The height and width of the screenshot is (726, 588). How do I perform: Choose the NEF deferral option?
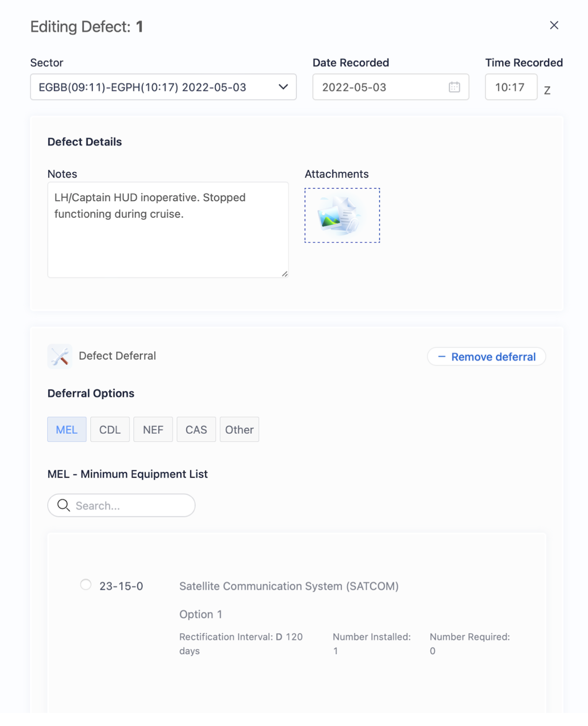pyautogui.click(x=153, y=430)
